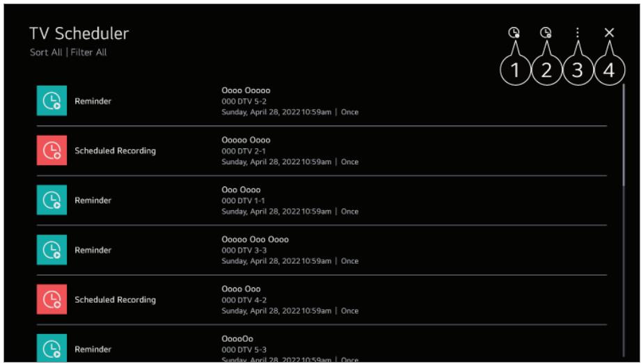This screenshot has width=641, height=364.
Task: Close the TV Scheduler screen
Action: click(609, 33)
